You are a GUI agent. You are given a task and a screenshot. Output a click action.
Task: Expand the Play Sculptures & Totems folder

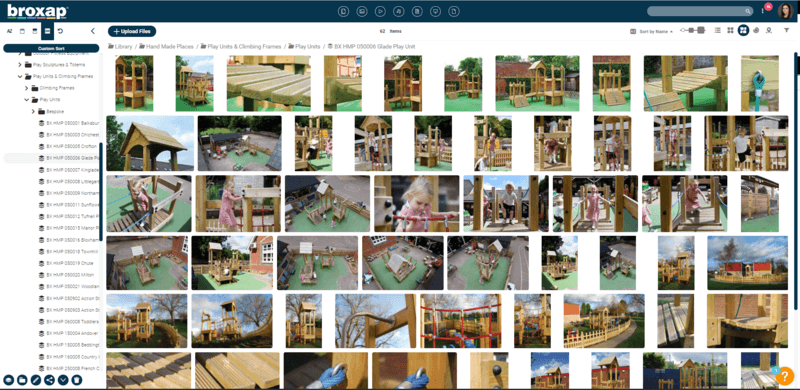(20, 65)
